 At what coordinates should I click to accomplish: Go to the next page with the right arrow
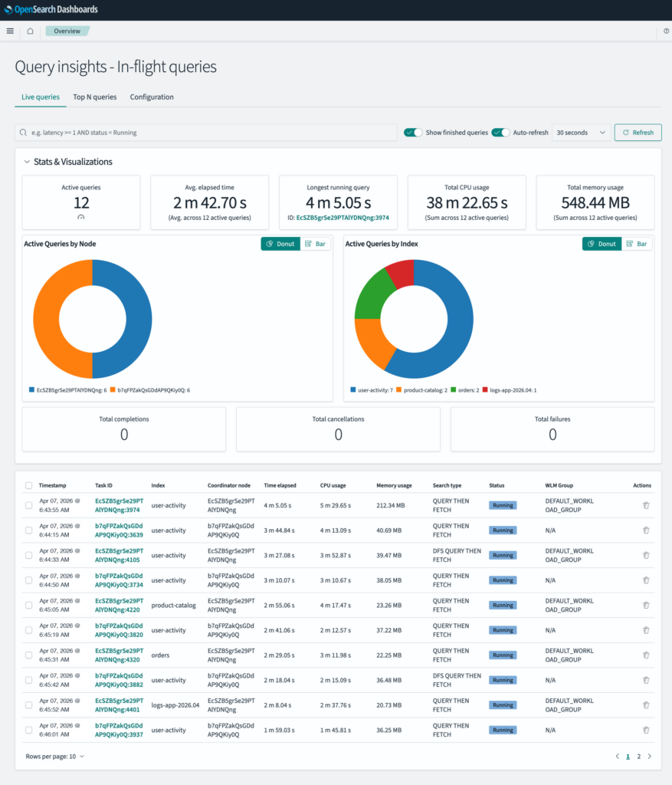[650, 757]
